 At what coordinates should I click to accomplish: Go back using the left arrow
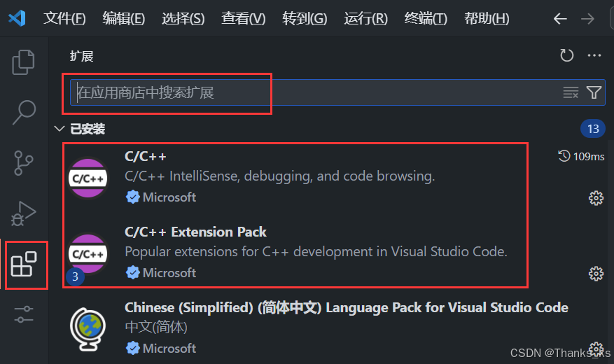click(x=560, y=18)
